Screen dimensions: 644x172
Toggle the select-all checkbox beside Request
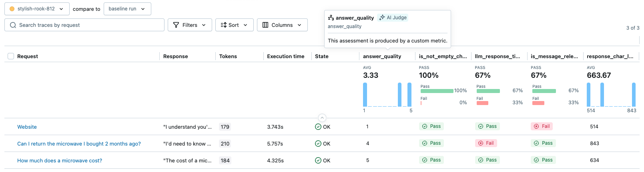coord(11,56)
